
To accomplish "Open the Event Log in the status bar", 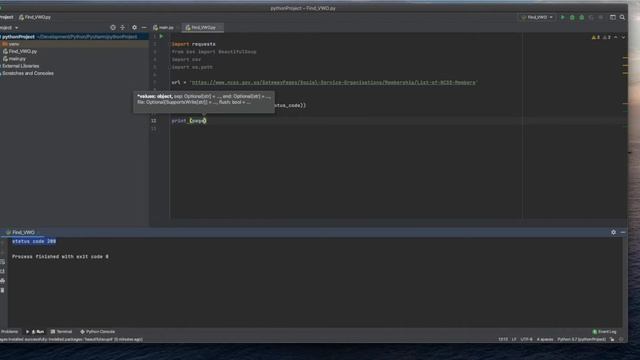I will [604, 331].
